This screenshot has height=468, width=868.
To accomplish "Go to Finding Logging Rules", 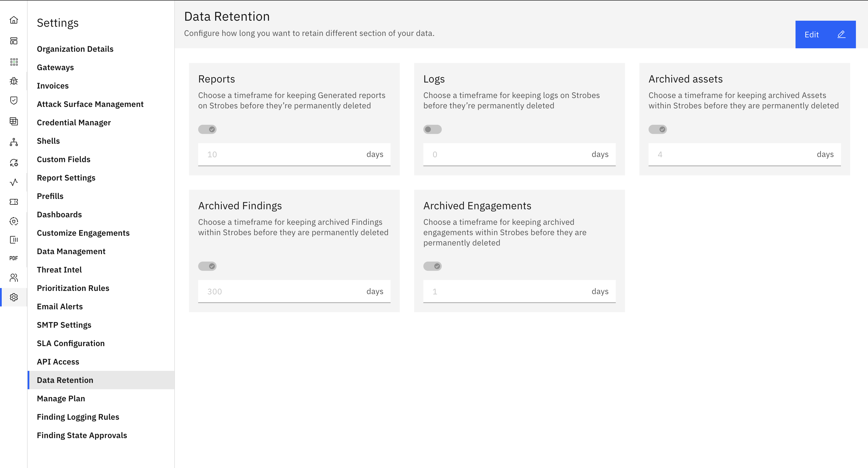I will pos(78,417).
